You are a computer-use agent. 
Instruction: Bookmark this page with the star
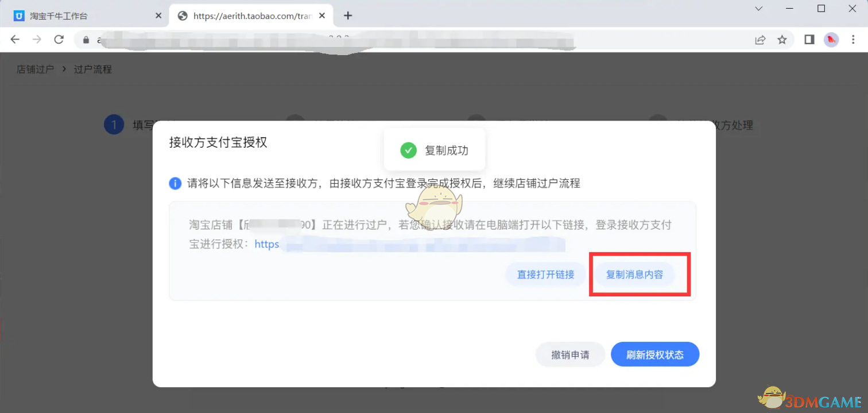click(782, 40)
